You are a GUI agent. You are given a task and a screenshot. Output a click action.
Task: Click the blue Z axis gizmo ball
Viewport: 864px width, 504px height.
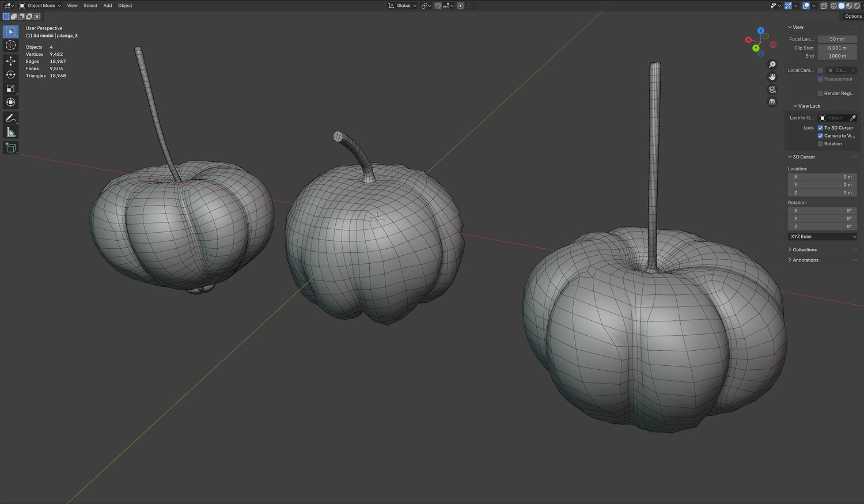coord(761,31)
